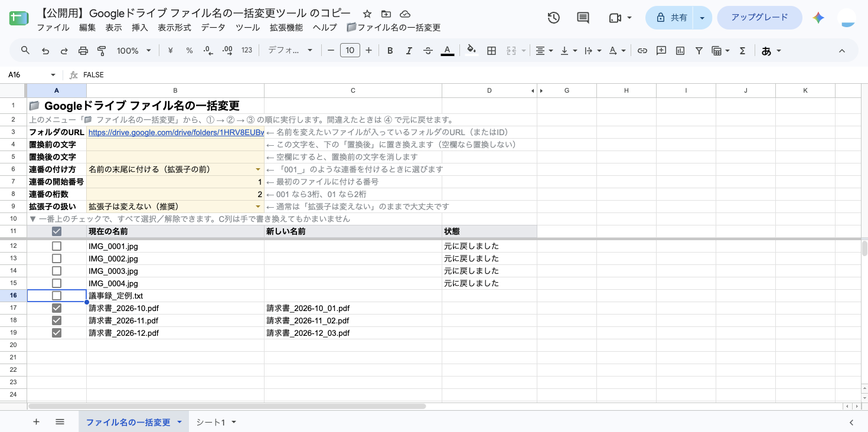Open the 拡張機能 menu
The width and height of the screenshot is (868, 432).
[286, 28]
